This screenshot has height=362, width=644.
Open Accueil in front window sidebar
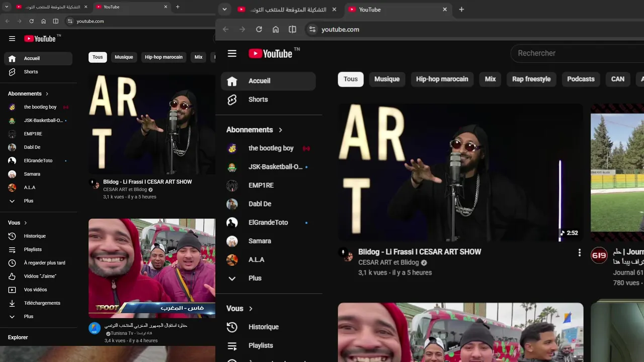[x=268, y=81]
